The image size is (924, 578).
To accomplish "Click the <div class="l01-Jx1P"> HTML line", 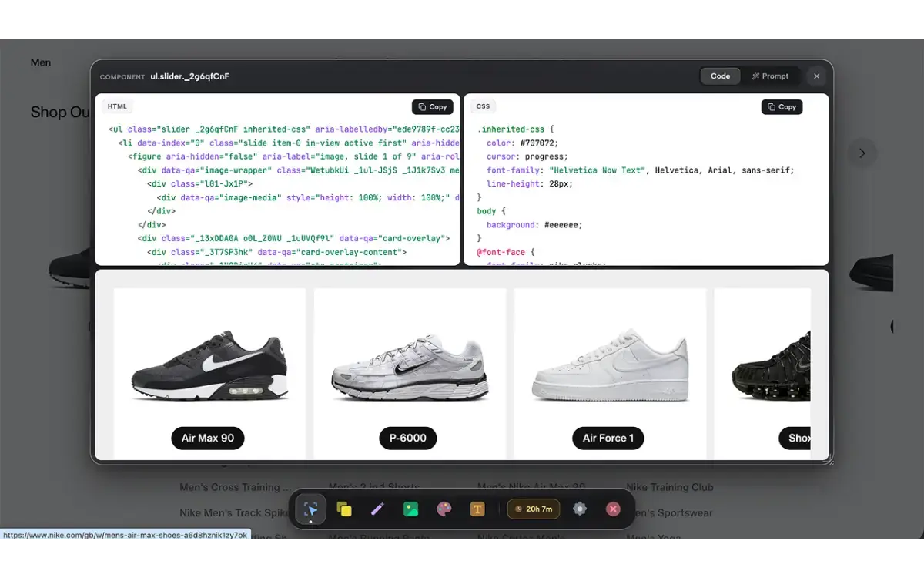I will coord(200,184).
